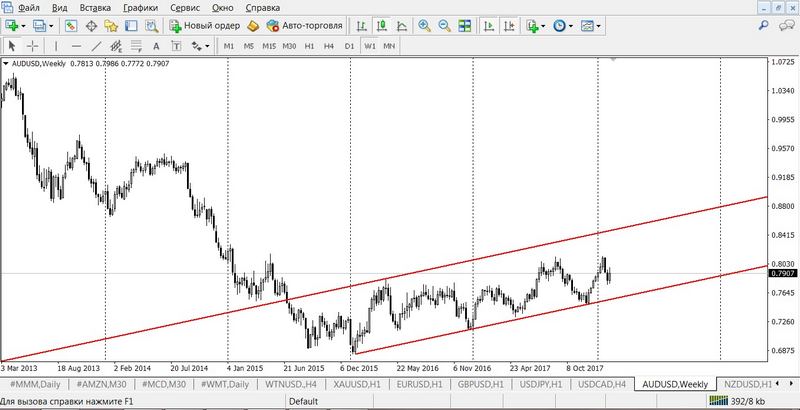
Task: Open the Periodicity clock dropdown
Action: 563,26
